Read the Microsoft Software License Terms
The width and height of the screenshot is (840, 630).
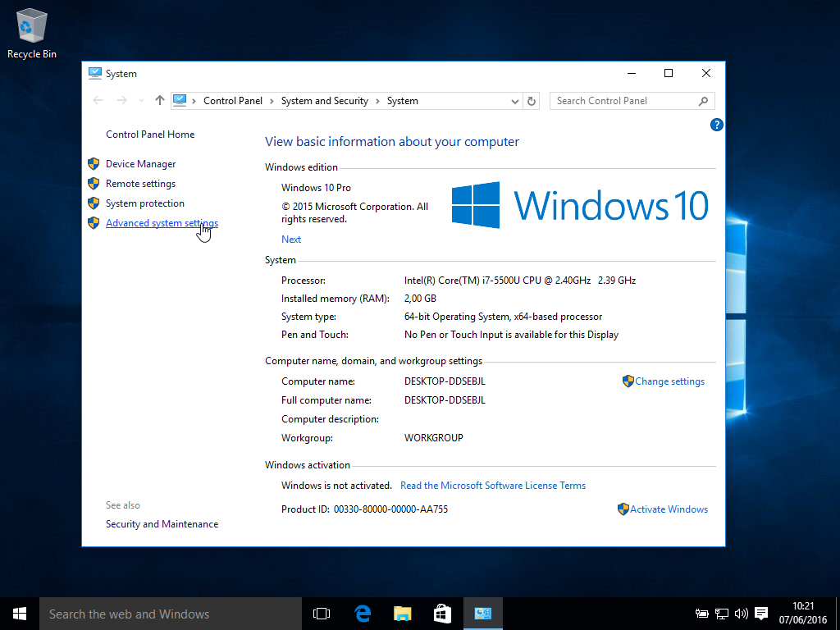coord(493,486)
